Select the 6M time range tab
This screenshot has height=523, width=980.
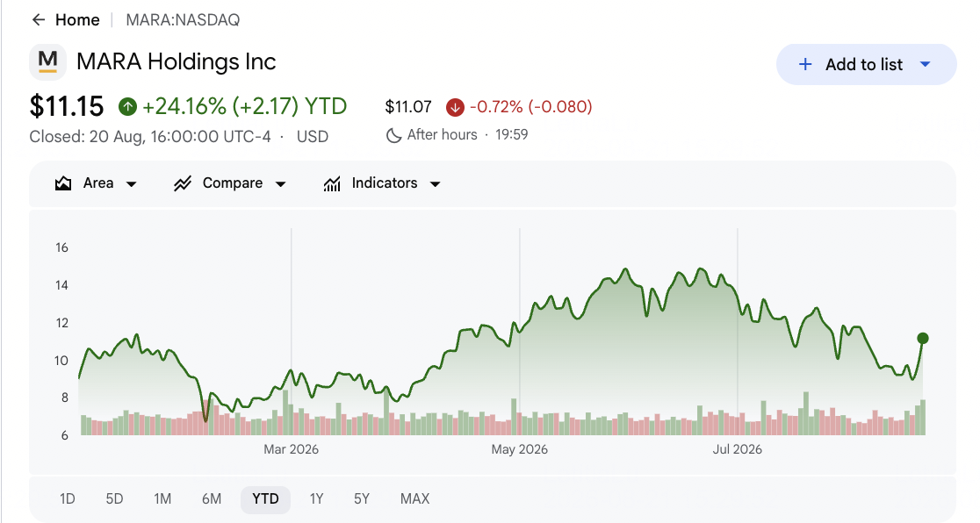(x=212, y=498)
